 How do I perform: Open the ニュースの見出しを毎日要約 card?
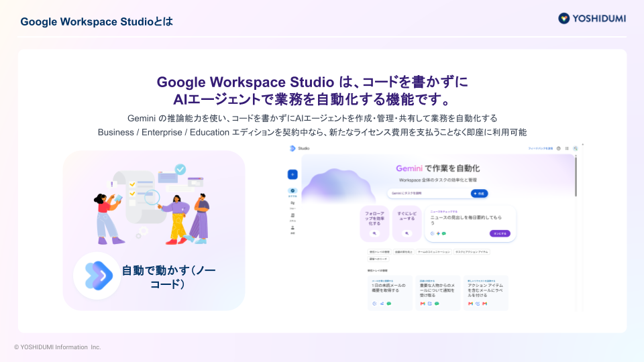(470, 224)
